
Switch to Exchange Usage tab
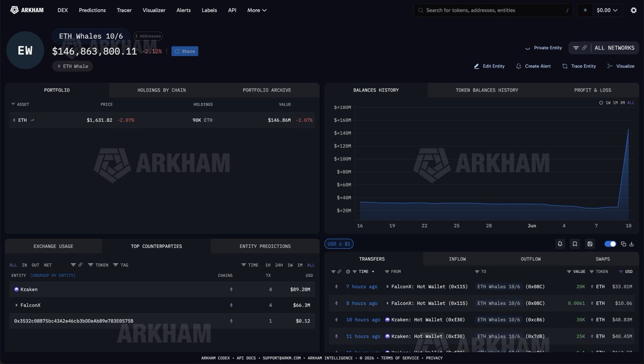[x=53, y=246]
